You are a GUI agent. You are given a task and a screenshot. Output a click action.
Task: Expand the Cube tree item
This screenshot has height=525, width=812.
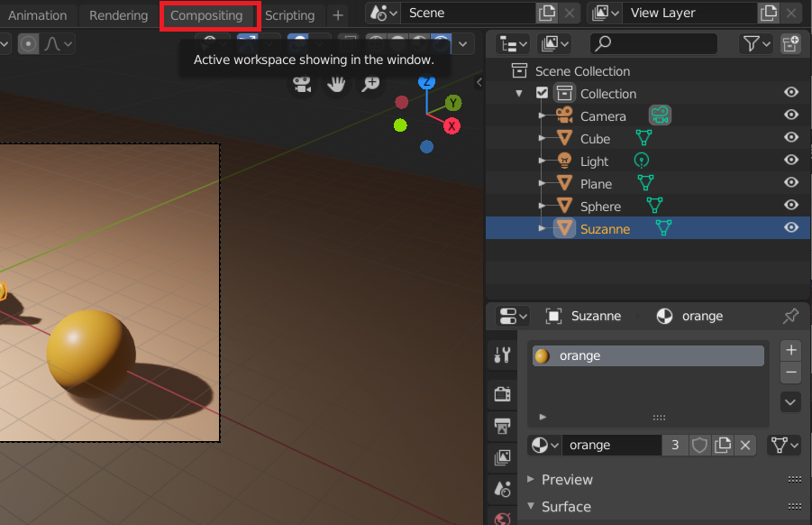(x=542, y=138)
